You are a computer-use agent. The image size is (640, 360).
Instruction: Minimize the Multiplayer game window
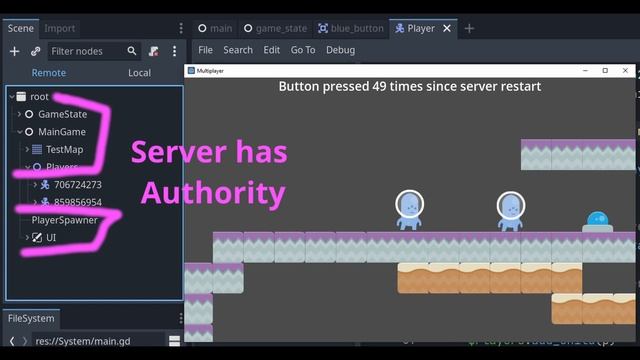pyautogui.click(x=585, y=71)
